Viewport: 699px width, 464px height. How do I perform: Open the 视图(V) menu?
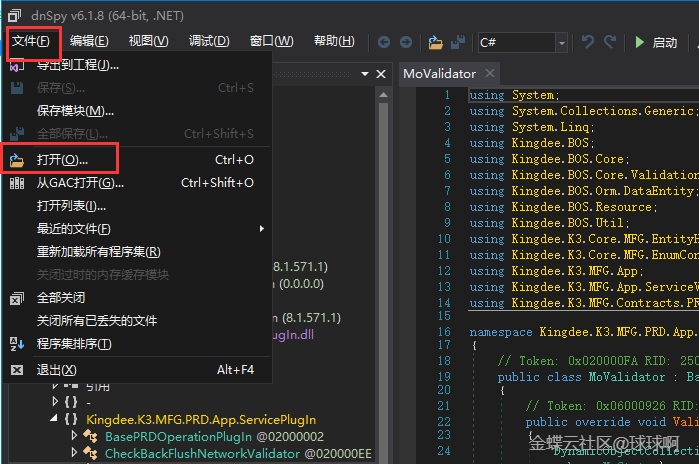click(148, 41)
